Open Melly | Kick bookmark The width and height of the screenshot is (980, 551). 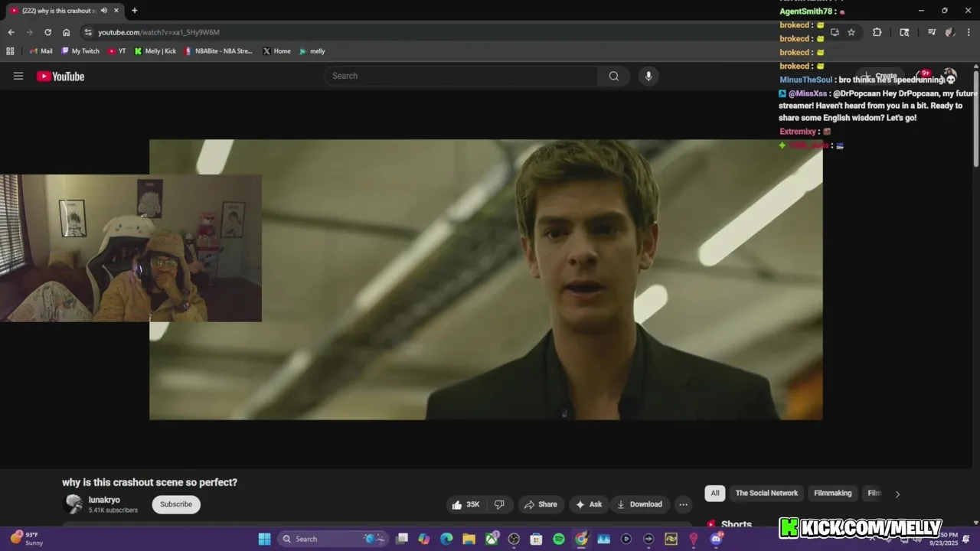(155, 51)
